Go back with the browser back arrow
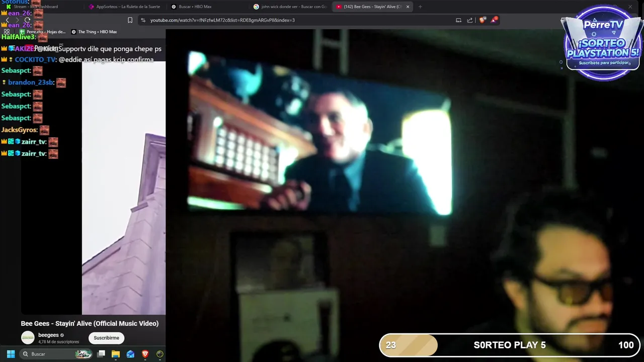Viewport: 644px width, 362px height. coord(8,20)
